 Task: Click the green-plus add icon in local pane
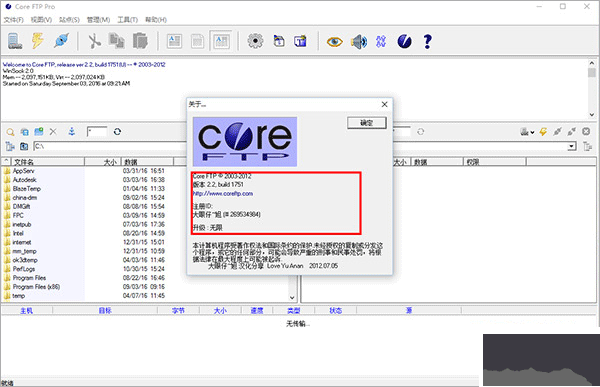pyautogui.click(x=39, y=132)
